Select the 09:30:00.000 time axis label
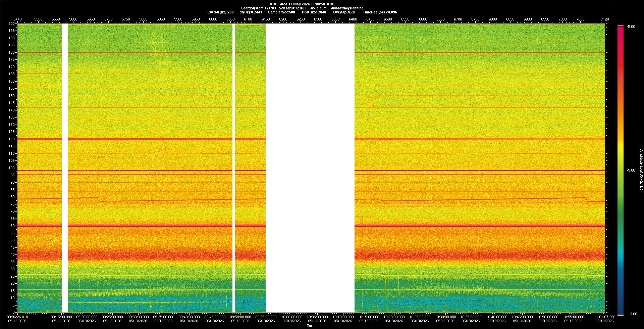The height and width of the screenshot is (329, 644). (x=138, y=317)
